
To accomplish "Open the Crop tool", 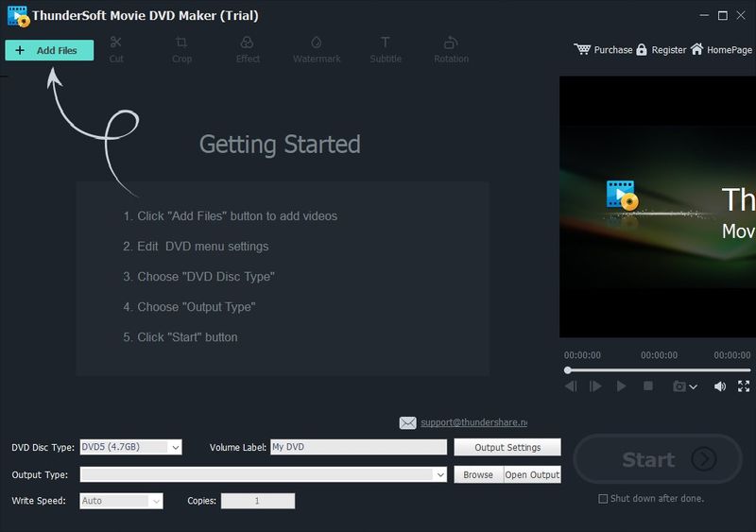I will 181,50.
